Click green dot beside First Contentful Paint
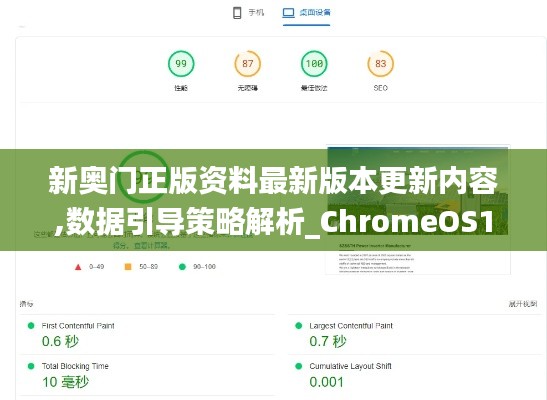The width and height of the screenshot is (547, 400). tap(31, 326)
